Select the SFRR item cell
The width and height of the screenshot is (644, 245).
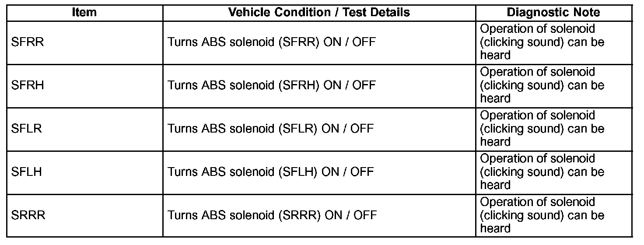click(28, 42)
